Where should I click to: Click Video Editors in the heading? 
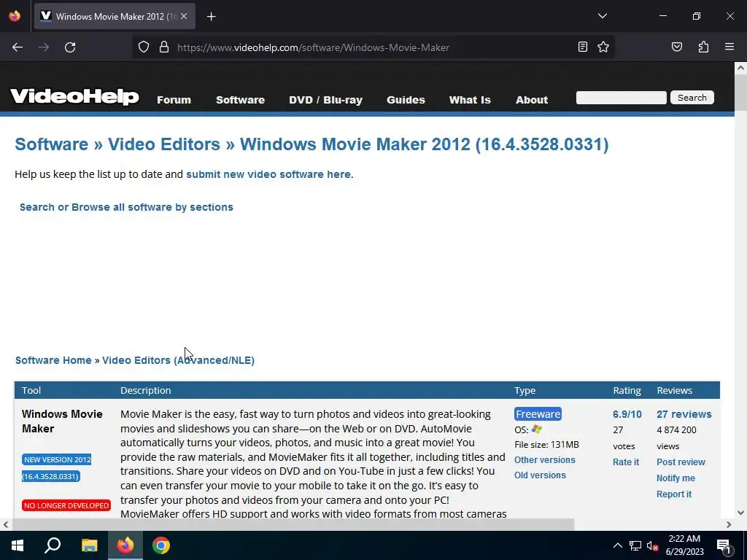pyautogui.click(x=164, y=144)
